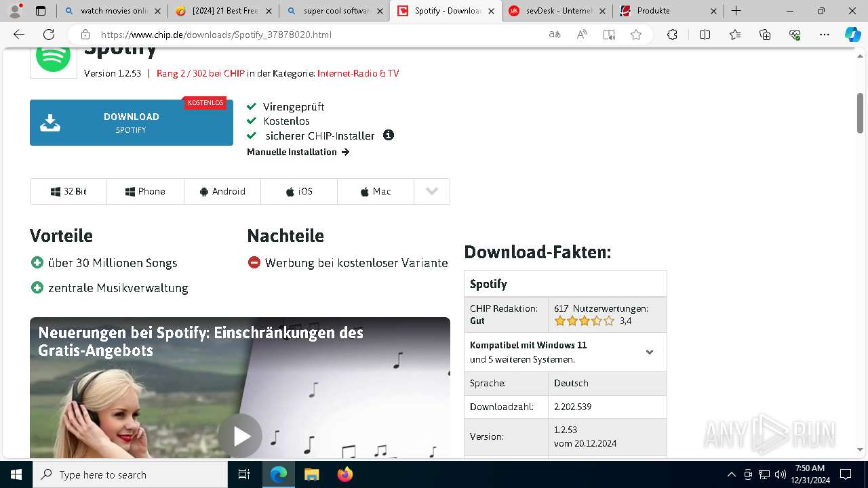Viewport: 868px width, 488px height.
Task: Open the Extensions puzzle icon
Action: pyautogui.click(x=672, y=35)
